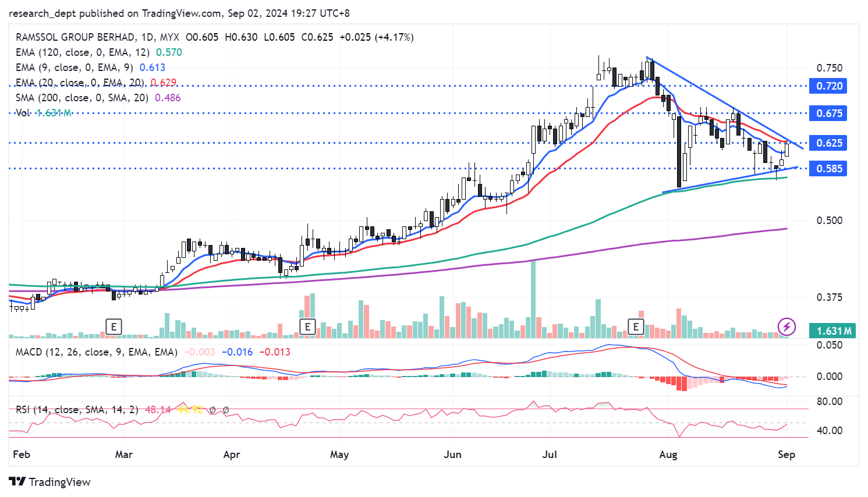Click the 0.625 price level label
The image size is (868, 497).
829,143
